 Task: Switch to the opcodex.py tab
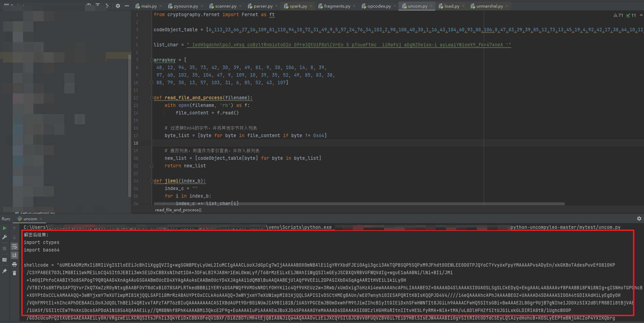tap(379, 6)
